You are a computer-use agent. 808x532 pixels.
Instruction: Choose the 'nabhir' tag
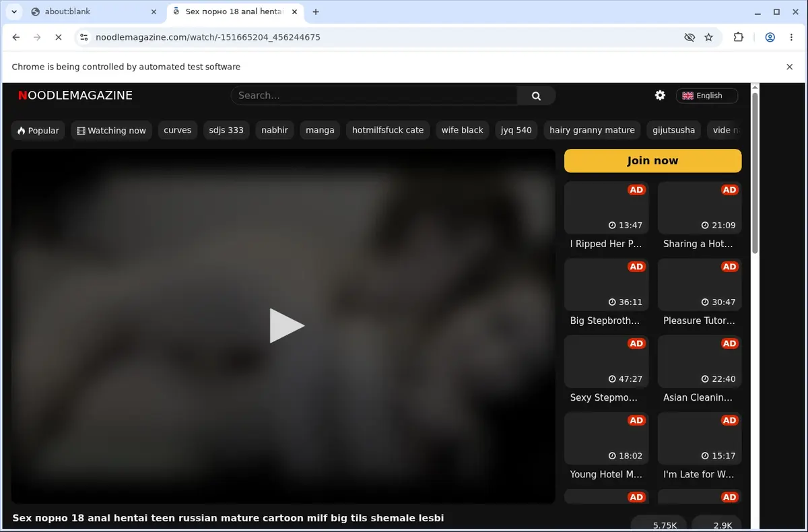coord(275,130)
